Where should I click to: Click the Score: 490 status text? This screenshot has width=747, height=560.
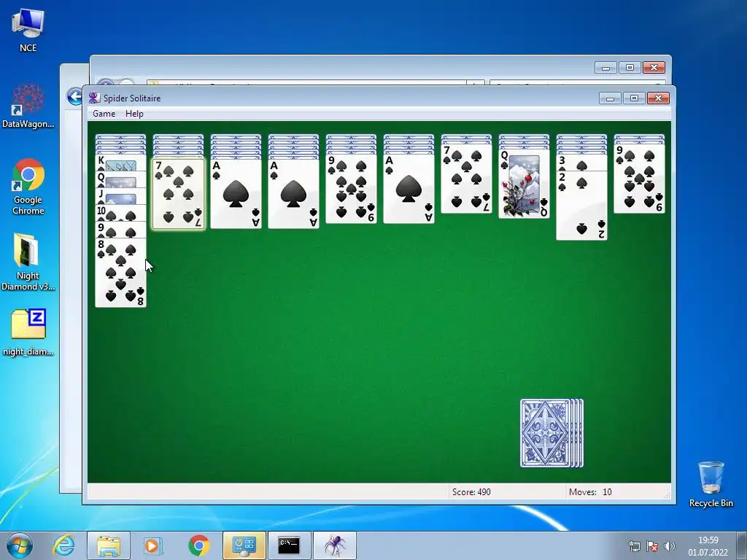pyautogui.click(x=471, y=492)
